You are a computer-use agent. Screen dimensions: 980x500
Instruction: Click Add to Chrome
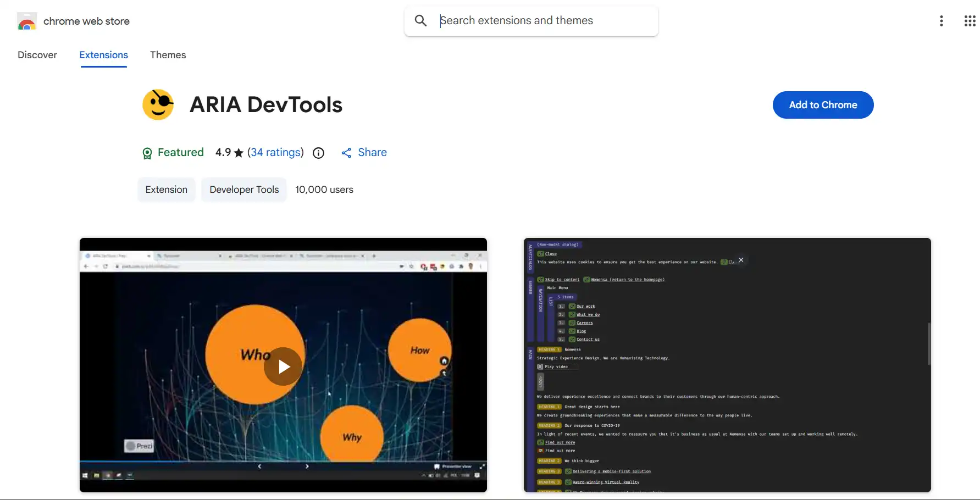[823, 105]
